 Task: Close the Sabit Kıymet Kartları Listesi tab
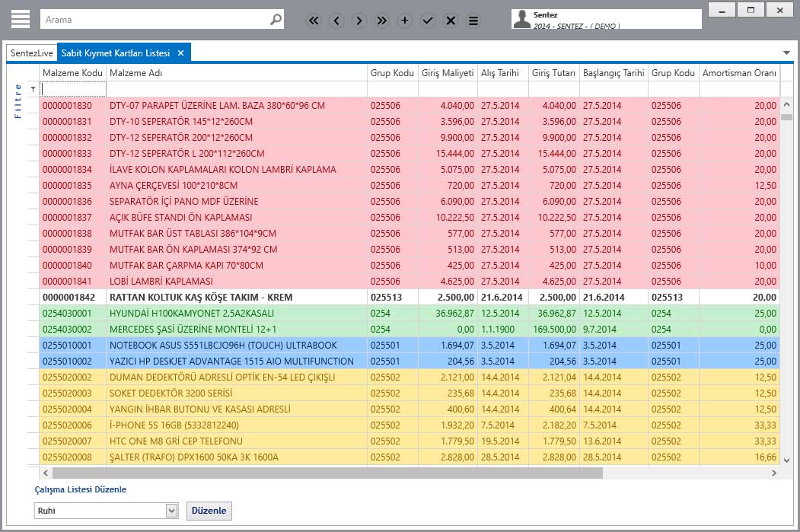click(x=180, y=53)
